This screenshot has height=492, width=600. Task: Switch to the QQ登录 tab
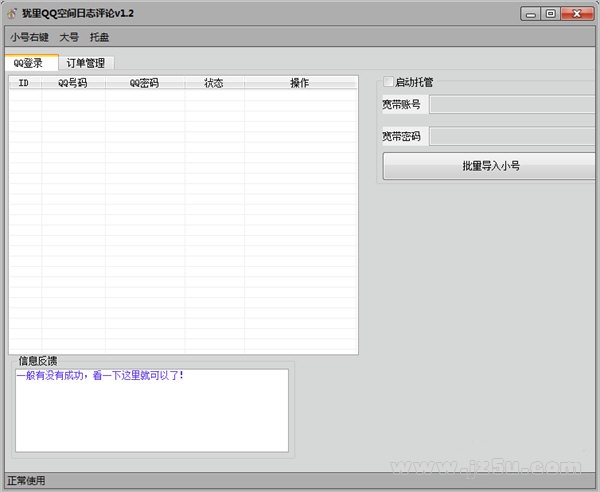31,63
